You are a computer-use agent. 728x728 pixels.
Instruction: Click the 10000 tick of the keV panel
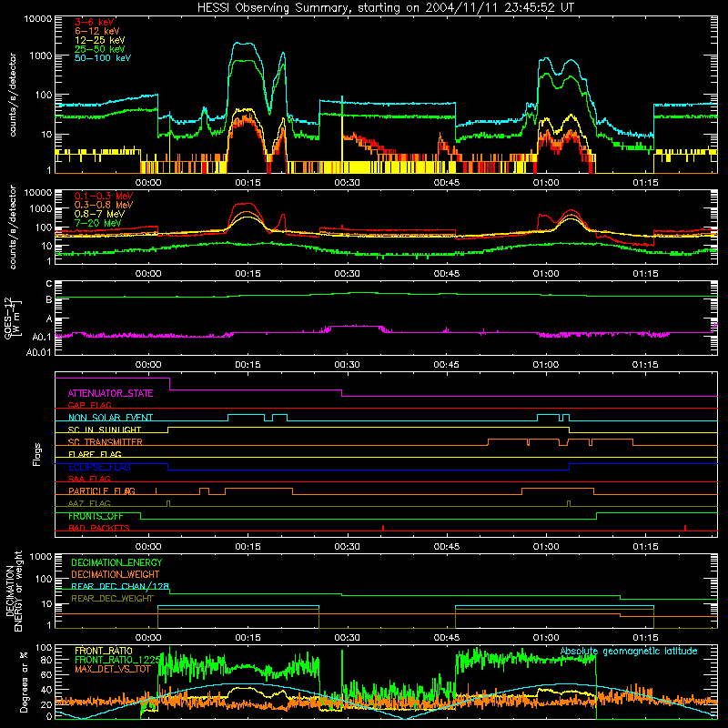coord(38,19)
